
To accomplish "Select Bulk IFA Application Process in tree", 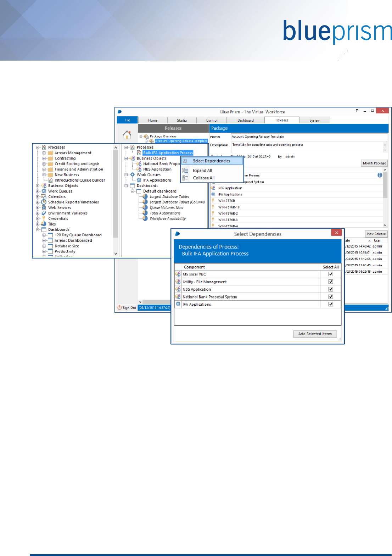I will coord(168,153).
